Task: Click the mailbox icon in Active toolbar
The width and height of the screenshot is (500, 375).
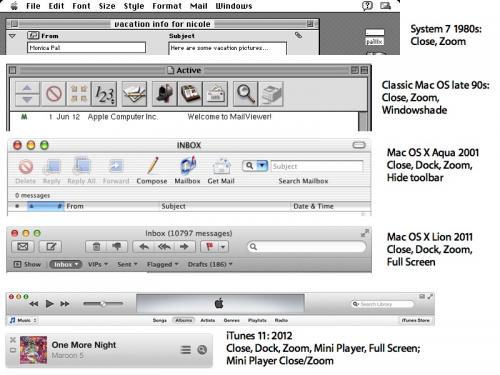Action: coord(164,94)
